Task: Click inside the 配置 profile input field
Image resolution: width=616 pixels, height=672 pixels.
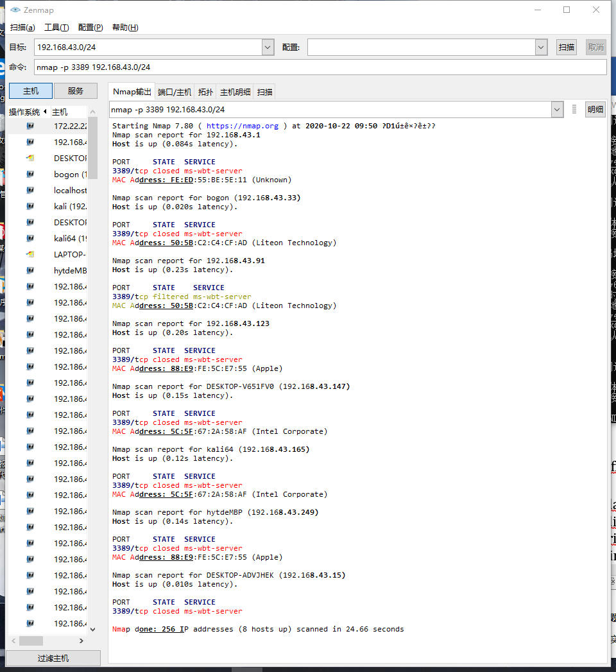Action: [x=422, y=47]
